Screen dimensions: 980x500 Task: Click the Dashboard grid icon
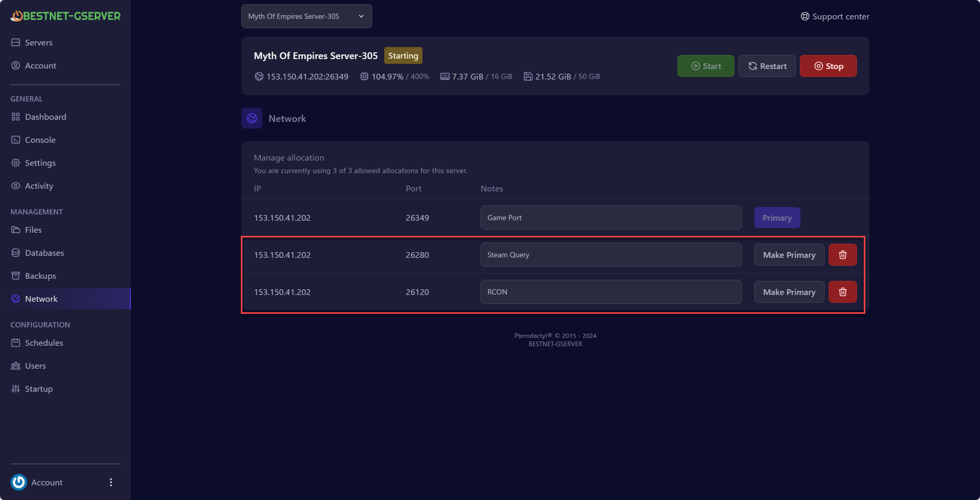16,117
